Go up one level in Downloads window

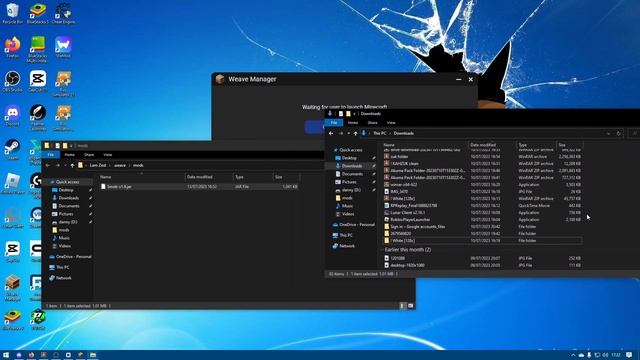coord(356,133)
